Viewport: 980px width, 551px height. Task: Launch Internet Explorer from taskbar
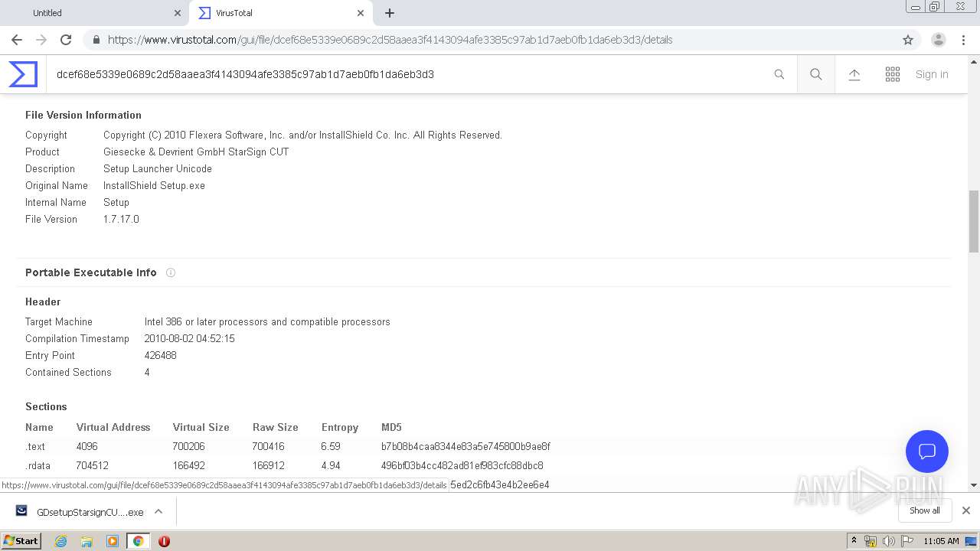point(61,541)
